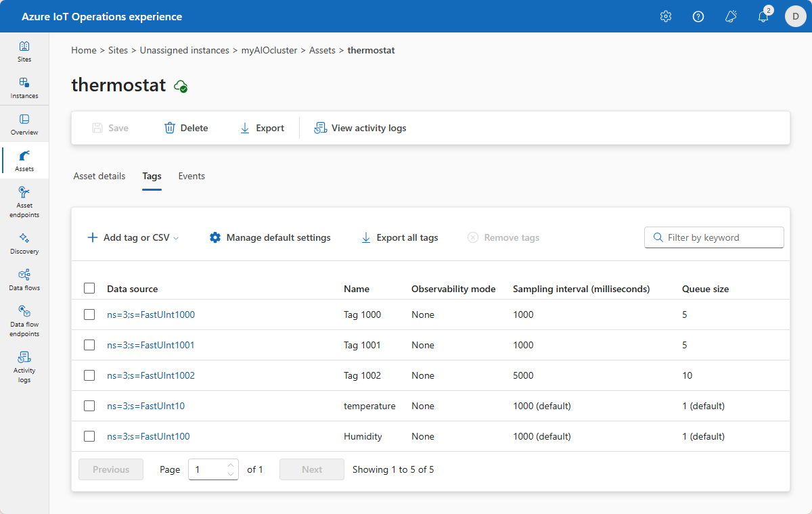Open data source ns=3;s=FastUInt1001 link
Viewport: 812px width, 514px height.
point(151,345)
